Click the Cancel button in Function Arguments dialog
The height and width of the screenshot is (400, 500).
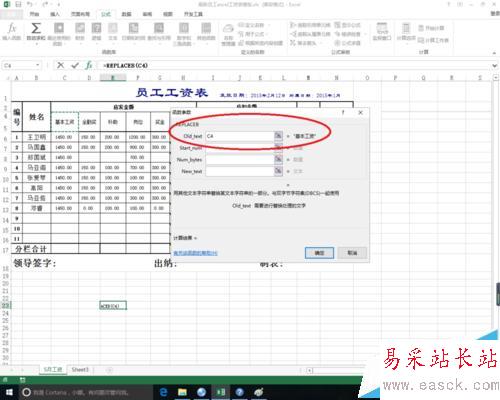pos(352,253)
